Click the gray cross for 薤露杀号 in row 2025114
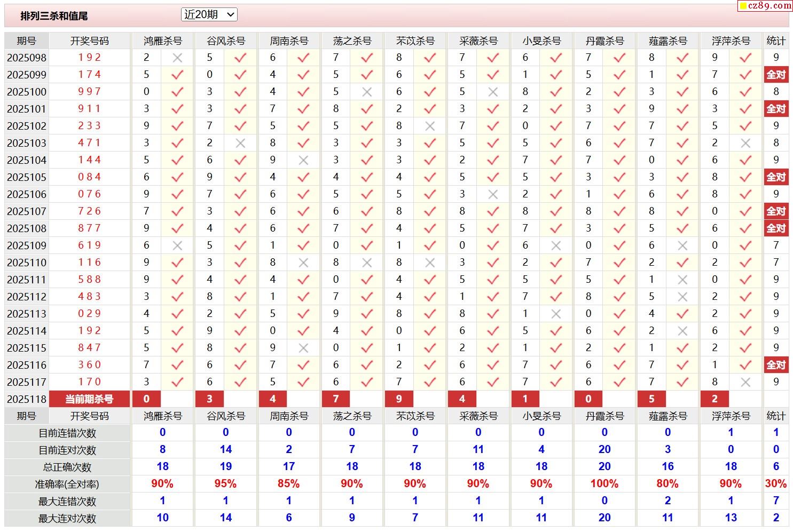The width and height of the screenshot is (793, 532). point(682,331)
